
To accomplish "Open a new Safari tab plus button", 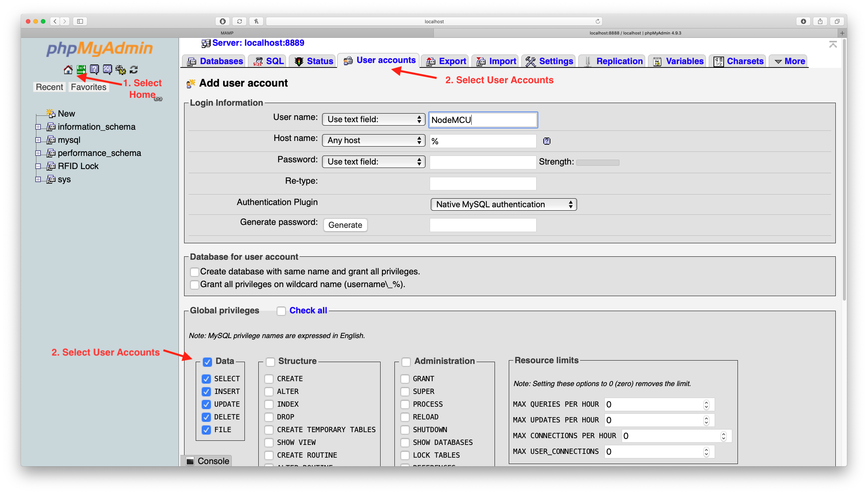I will point(842,33).
